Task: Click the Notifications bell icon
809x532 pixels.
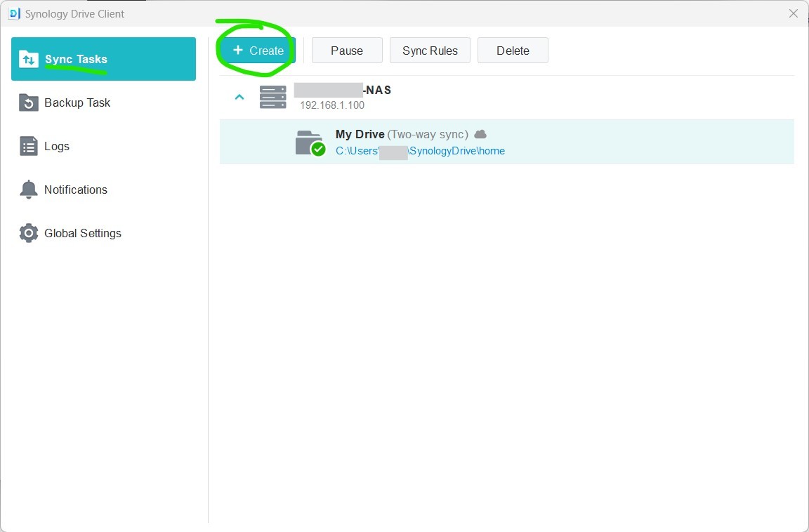Action: pyautogui.click(x=29, y=190)
